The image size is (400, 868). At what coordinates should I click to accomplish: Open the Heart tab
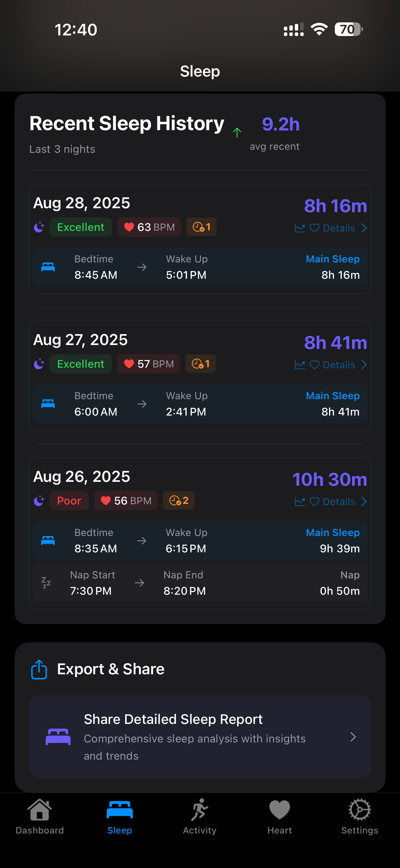tap(280, 816)
